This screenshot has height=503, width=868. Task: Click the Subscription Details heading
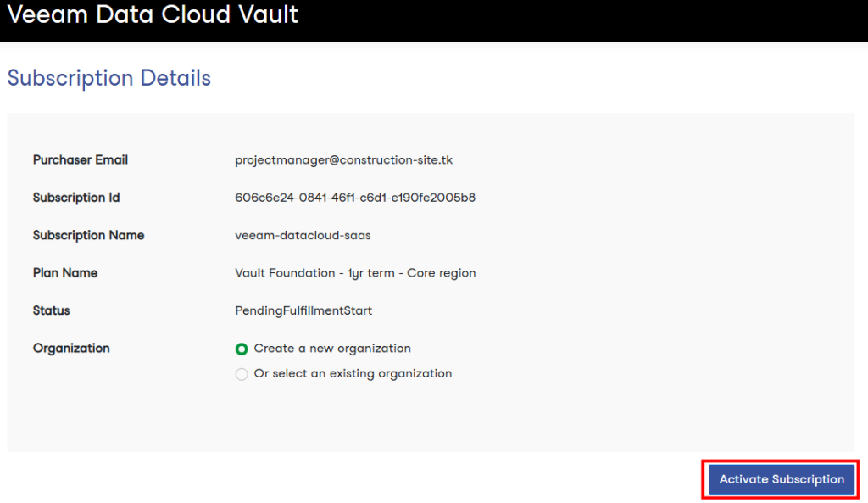(x=109, y=78)
